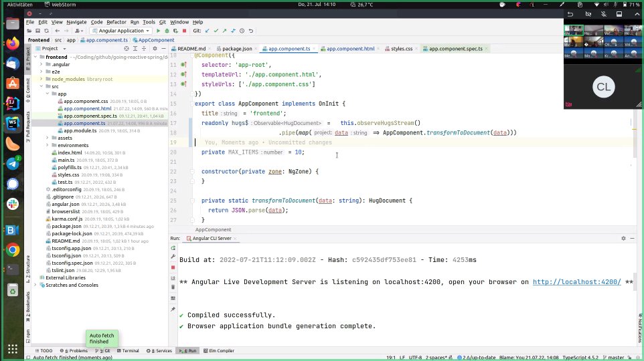Expand the e2e folder
The height and width of the screenshot is (361, 644).
coord(41,72)
